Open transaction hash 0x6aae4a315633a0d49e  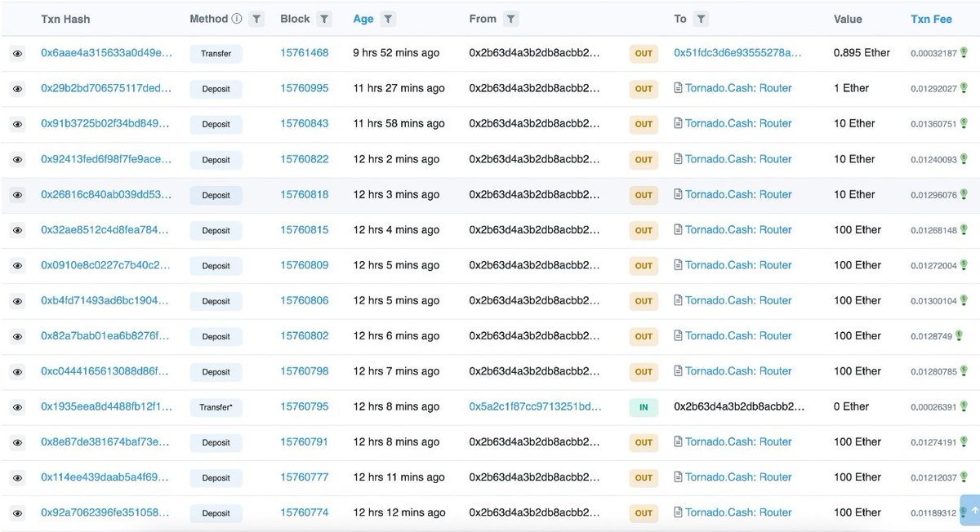pos(107,52)
